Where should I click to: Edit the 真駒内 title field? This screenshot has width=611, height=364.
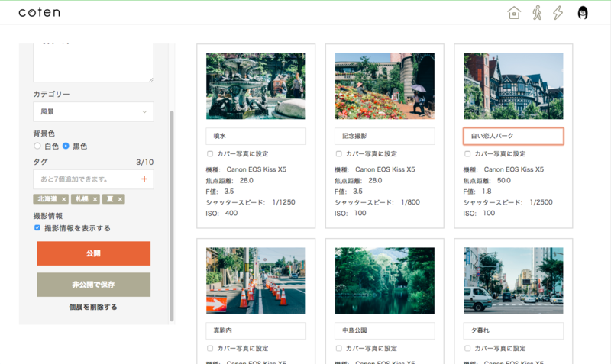pos(256,330)
